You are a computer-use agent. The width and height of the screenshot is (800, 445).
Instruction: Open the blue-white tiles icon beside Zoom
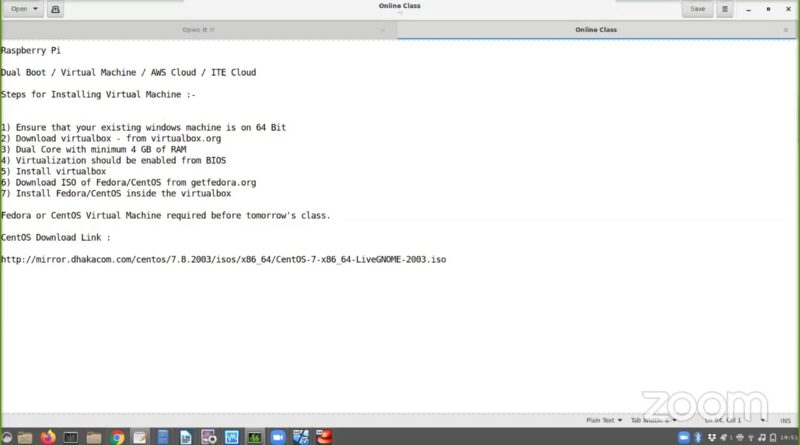pyautogui.click(x=301, y=437)
